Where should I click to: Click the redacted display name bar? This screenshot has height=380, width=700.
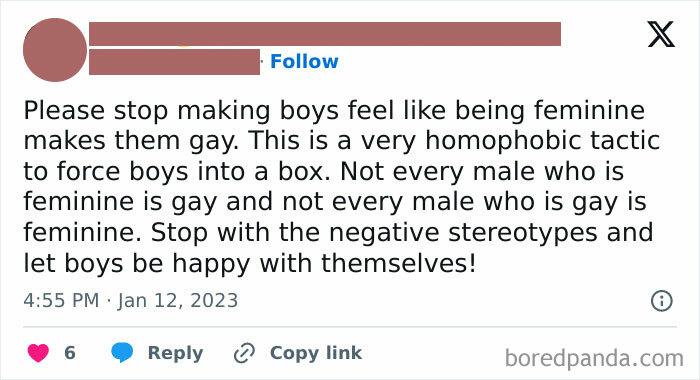point(325,34)
